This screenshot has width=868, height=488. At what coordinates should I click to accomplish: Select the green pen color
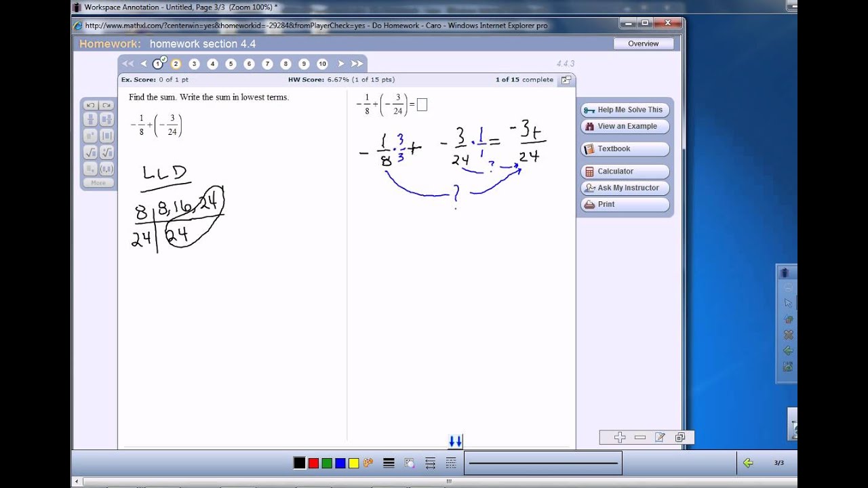coord(327,463)
